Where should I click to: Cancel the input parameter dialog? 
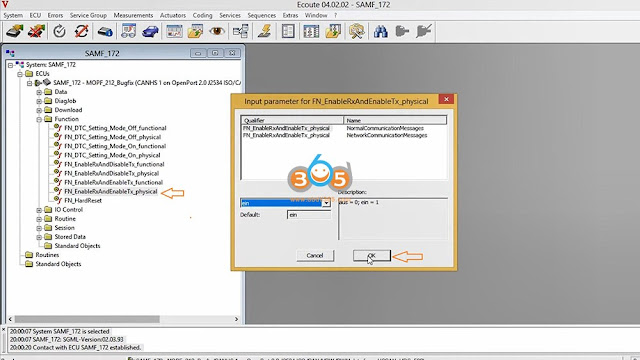315,256
